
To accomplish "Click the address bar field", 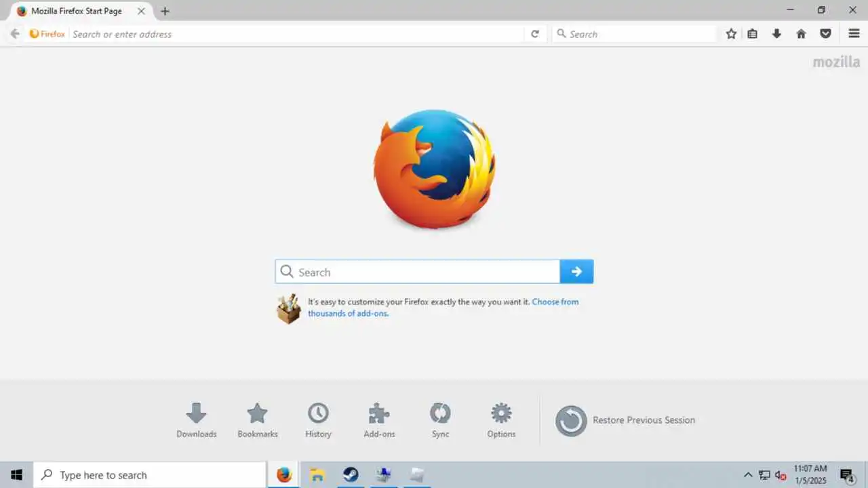I will [296, 34].
